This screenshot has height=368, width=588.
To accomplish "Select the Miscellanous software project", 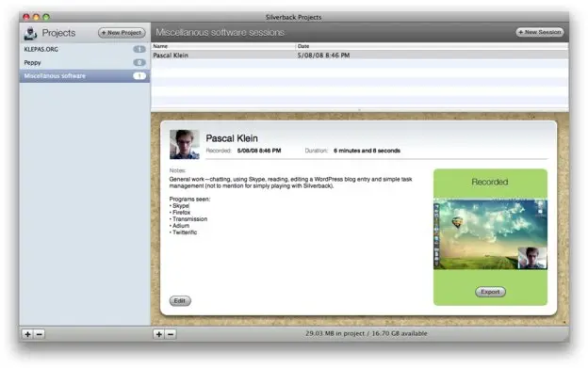I will (x=85, y=76).
